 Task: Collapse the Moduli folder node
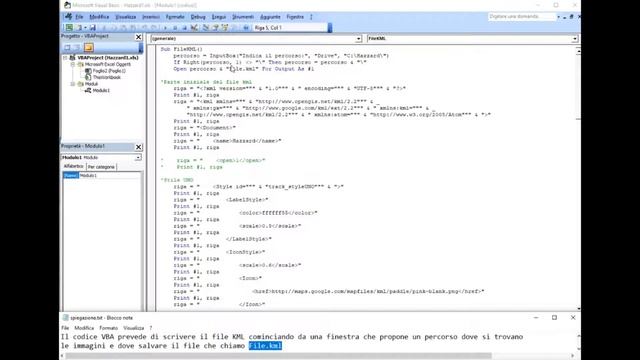[73, 84]
